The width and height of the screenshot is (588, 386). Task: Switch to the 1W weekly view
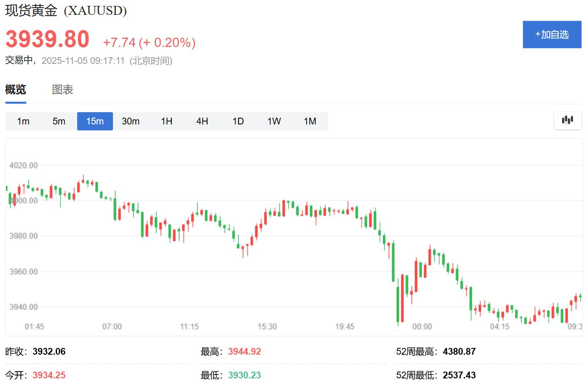coord(274,121)
